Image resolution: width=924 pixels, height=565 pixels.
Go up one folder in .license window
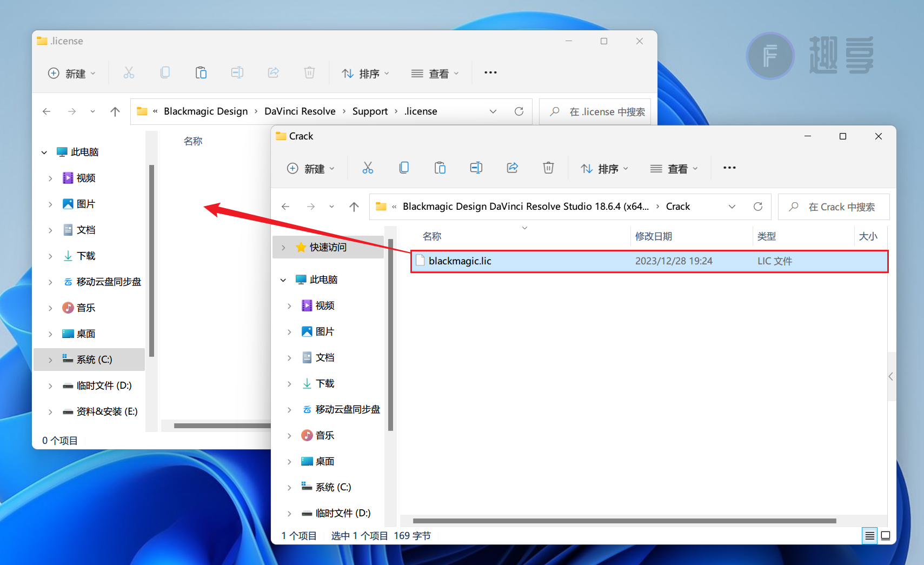(115, 111)
